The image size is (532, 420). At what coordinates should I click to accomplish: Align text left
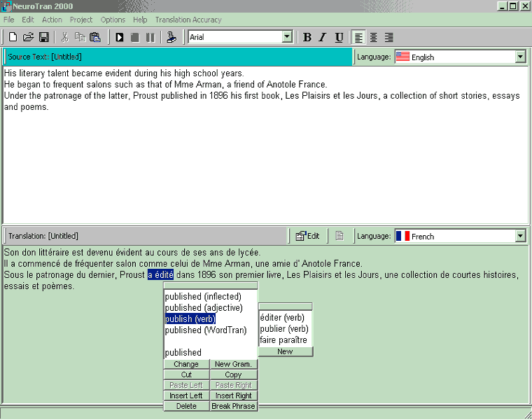(358, 37)
